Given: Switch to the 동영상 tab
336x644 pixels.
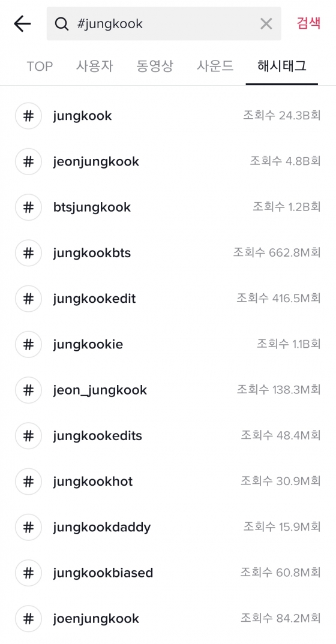Looking at the screenshot, I should point(155,66).
